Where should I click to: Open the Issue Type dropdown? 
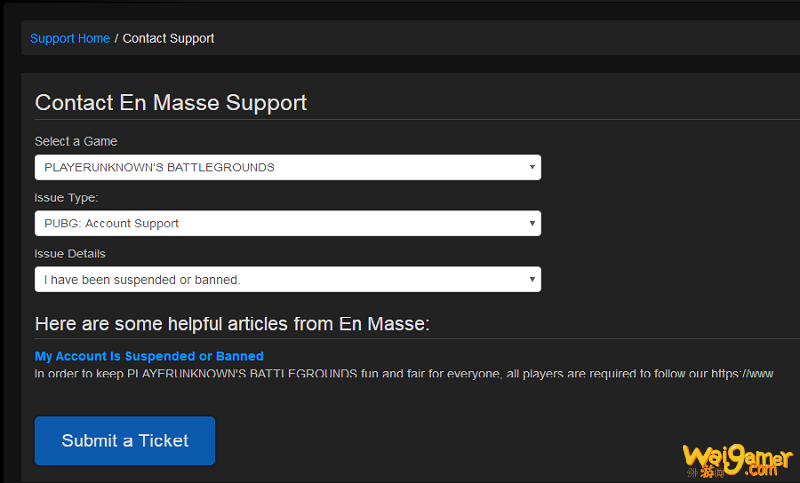[x=288, y=223]
